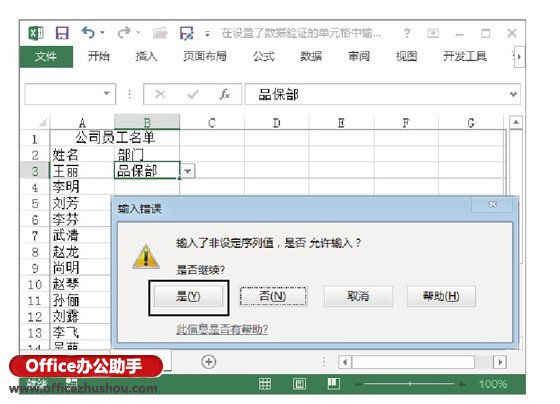
Task: Click the Select All corner triangle
Action: pos(42,123)
